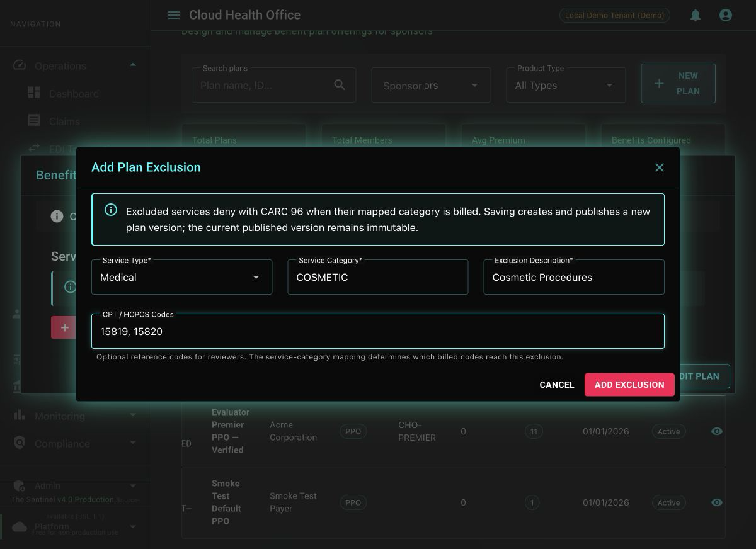756x549 pixels.
Task: Open Claims in the navigation
Action: point(64,122)
